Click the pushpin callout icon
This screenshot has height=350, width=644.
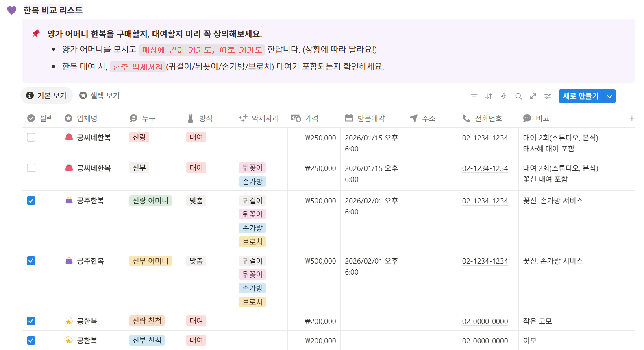click(36, 33)
